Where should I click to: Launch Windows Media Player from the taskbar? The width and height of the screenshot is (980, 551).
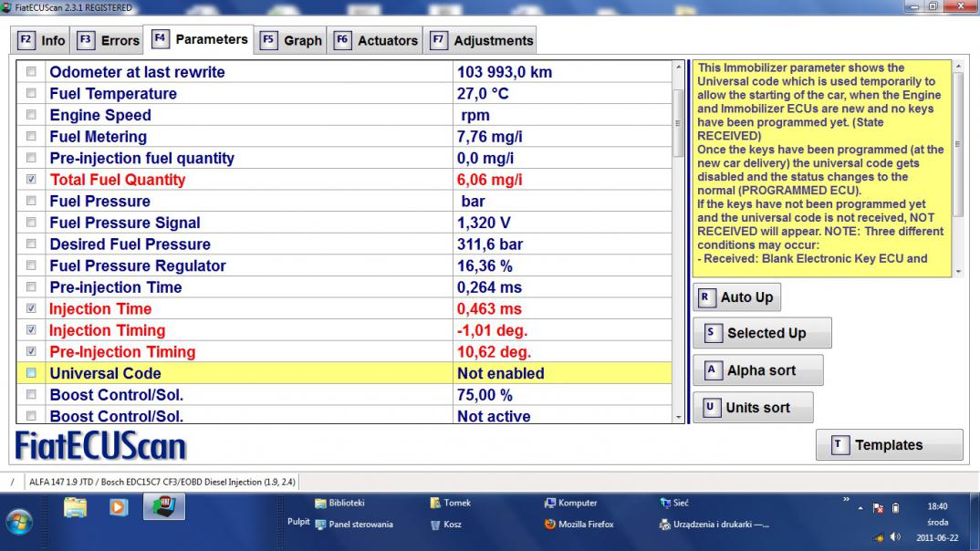118,507
